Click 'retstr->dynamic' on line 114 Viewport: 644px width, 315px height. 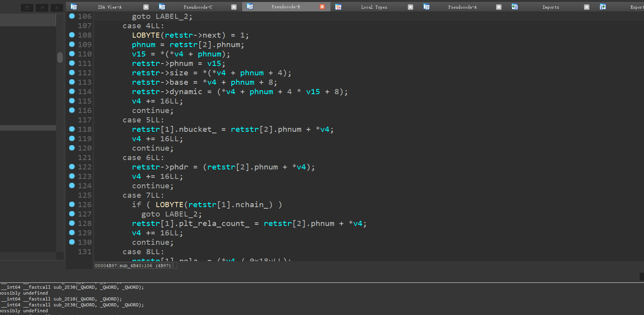[167, 92]
